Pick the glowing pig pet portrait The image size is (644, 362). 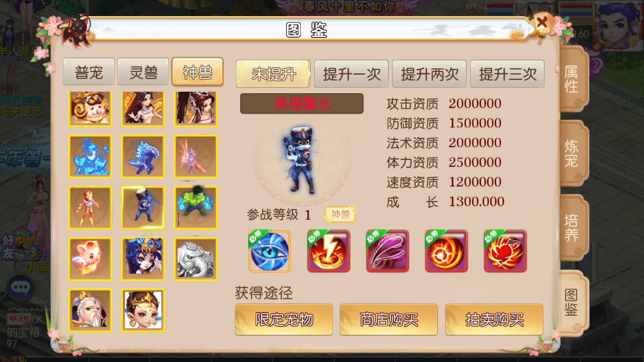90,259
